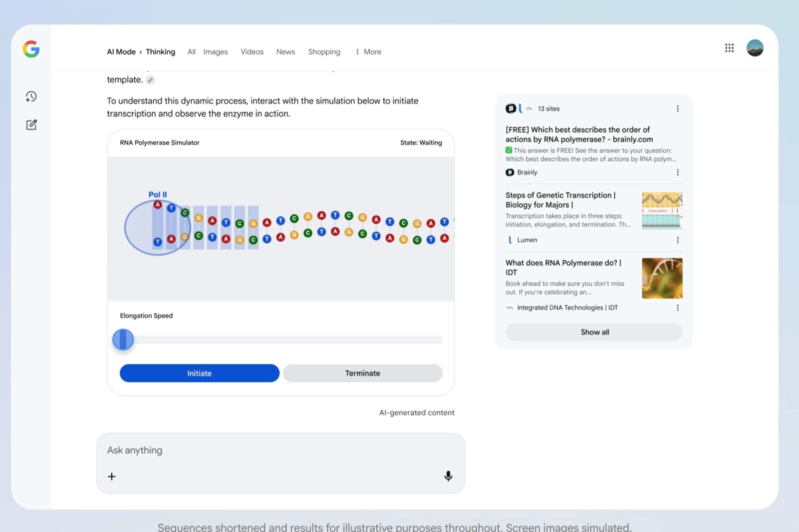
Task: Click the microphone voice input icon
Action: point(448,476)
